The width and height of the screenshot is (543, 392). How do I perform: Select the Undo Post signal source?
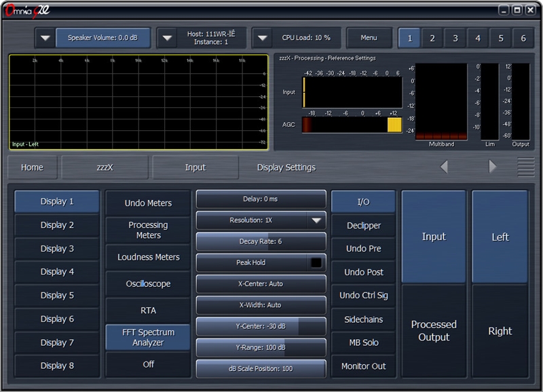(363, 272)
